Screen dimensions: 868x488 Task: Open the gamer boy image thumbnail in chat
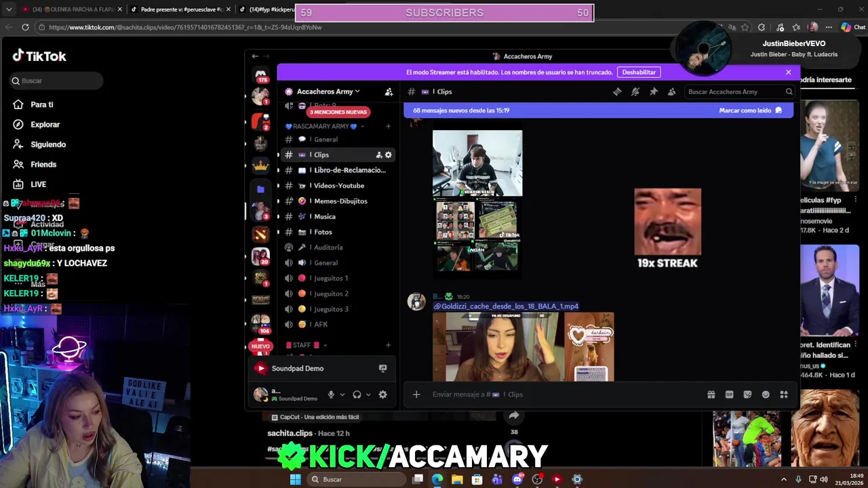477,163
